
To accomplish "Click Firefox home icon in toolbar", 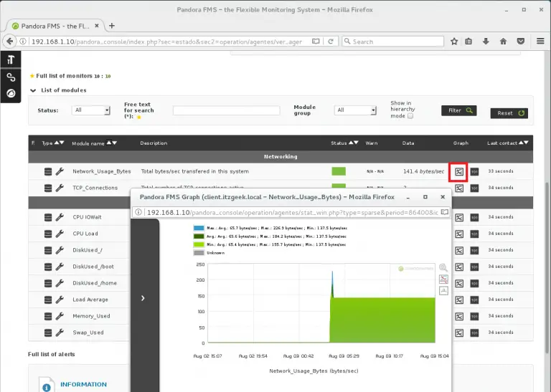I will [503, 41].
